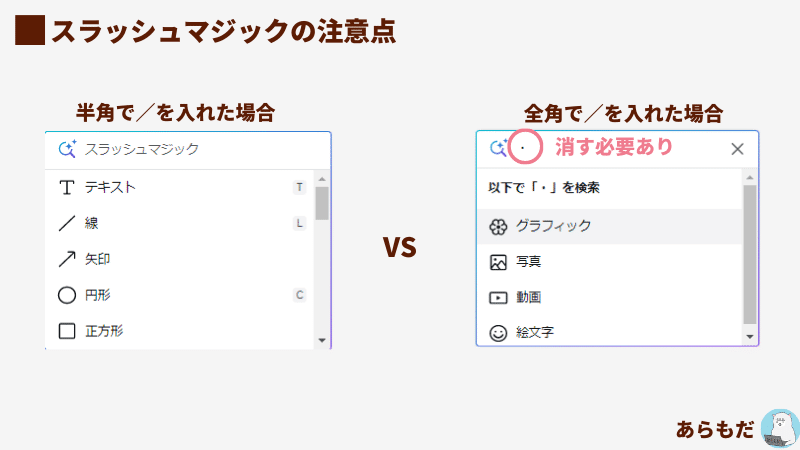The height and width of the screenshot is (450, 800).
Task: Click the magic search icon in left panel
Action: tap(67, 149)
